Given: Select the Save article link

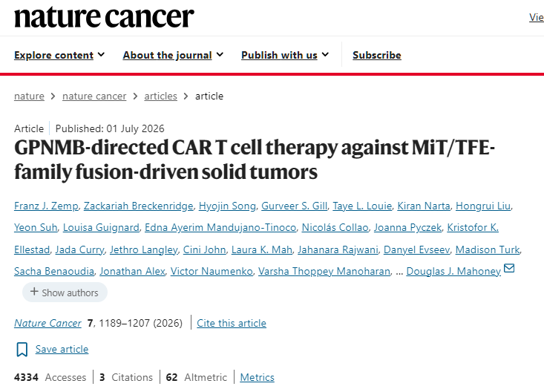Looking at the screenshot, I should click(62, 349).
